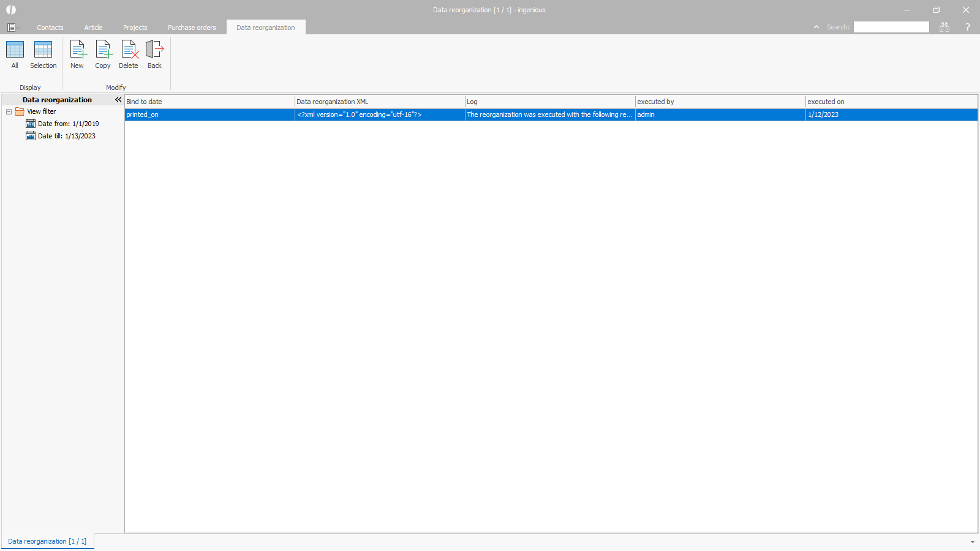Open the Projects tab
Screen dimensions: 980x551
pos(135,28)
